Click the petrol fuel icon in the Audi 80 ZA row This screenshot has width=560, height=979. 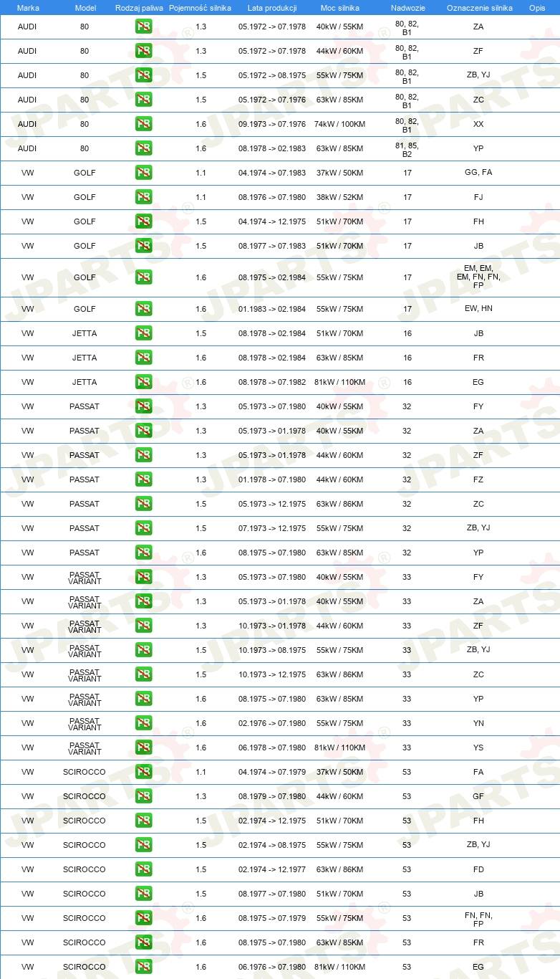[x=143, y=27]
